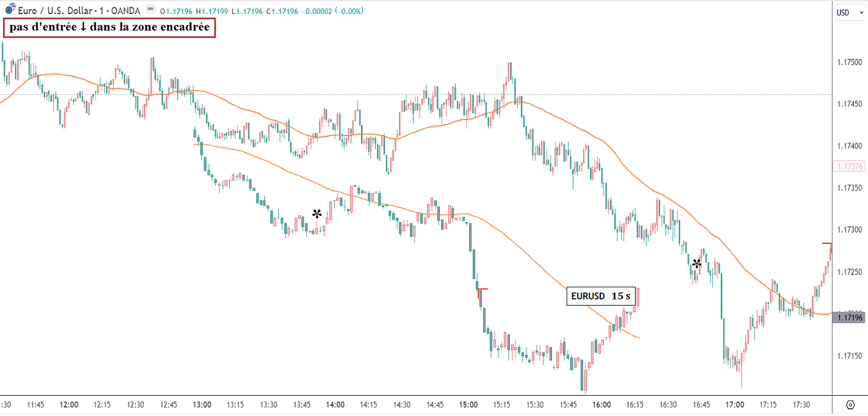Click the 17:00 time axis label
The width and height of the screenshot is (868, 416).
(735, 404)
